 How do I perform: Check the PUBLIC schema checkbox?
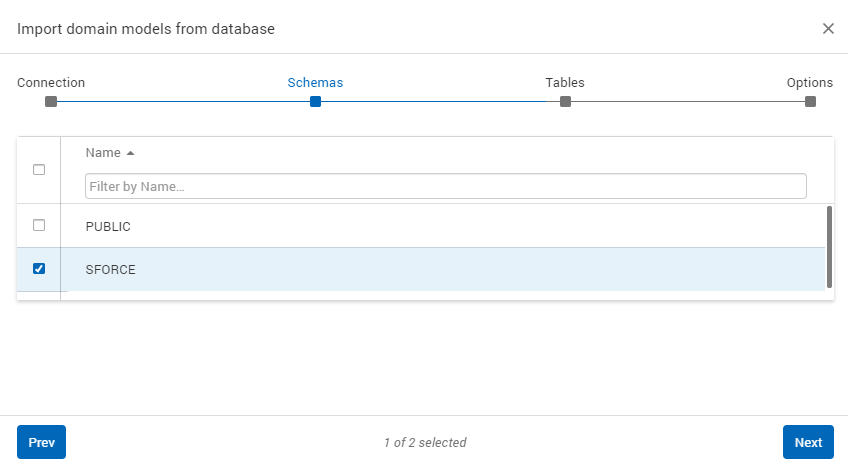click(x=39, y=225)
